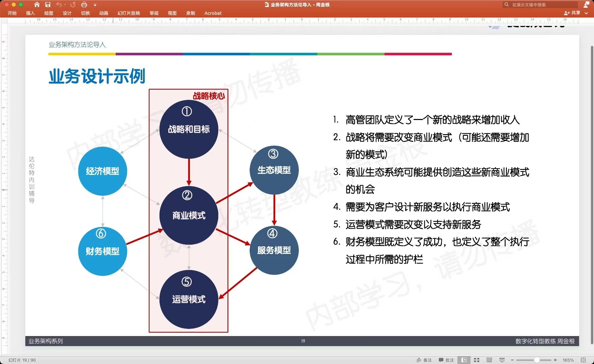Image resolution: width=594 pixels, height=364 pixels.
Task: Click the zoom slider handle
Action: tap(537, 360)
